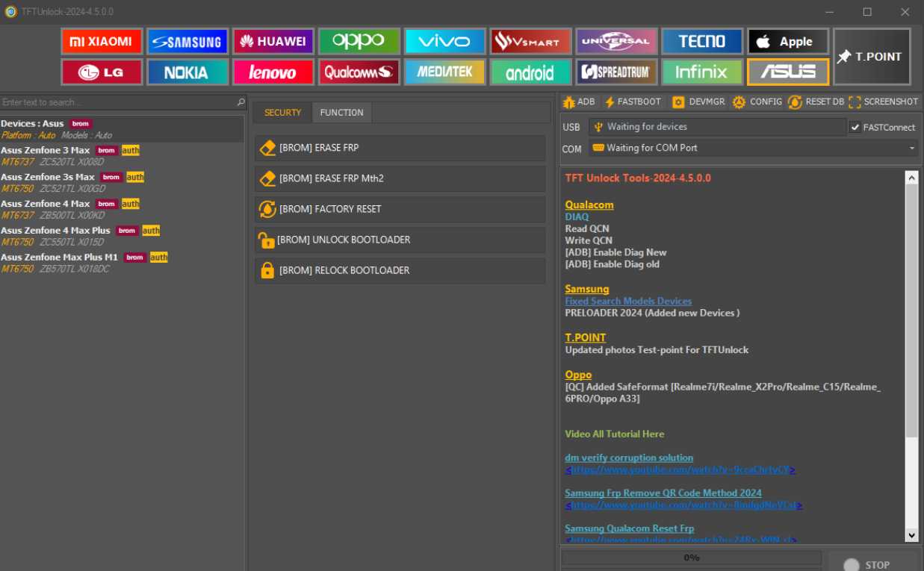Open the dm verify corruption solution link
Image resolution: width=924 pixels, height=571 pixels.
tap(630, 458)
